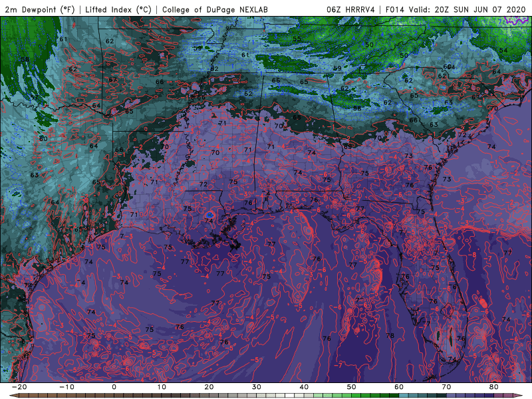The image size is (532, 399).
Task: Click the '-20' colorbar label
Action: click(x=19, y=387)
